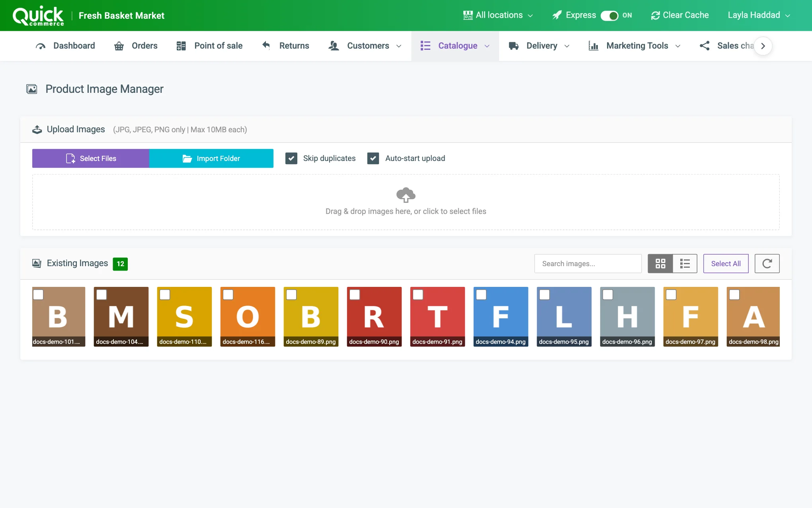Viewport: 812px width, 508px height.
Task: Click the drag and drop upload zone text
Action: point(406,211)
